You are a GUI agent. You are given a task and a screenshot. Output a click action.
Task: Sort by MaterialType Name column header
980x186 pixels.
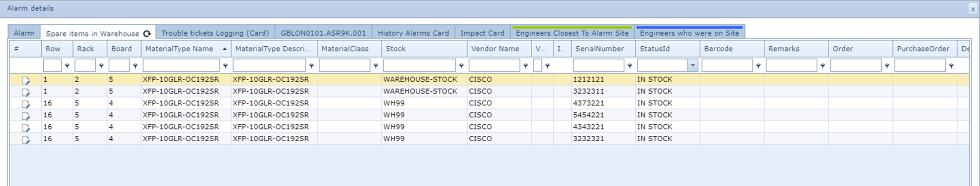(x=179, y=49)
